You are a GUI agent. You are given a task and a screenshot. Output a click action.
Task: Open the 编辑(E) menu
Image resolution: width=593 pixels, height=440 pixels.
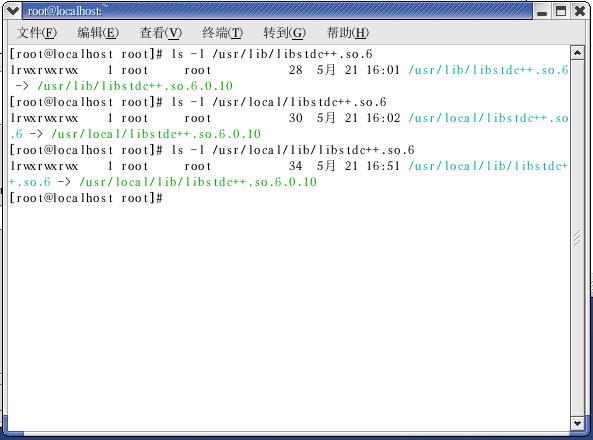(x=98, y=33)
